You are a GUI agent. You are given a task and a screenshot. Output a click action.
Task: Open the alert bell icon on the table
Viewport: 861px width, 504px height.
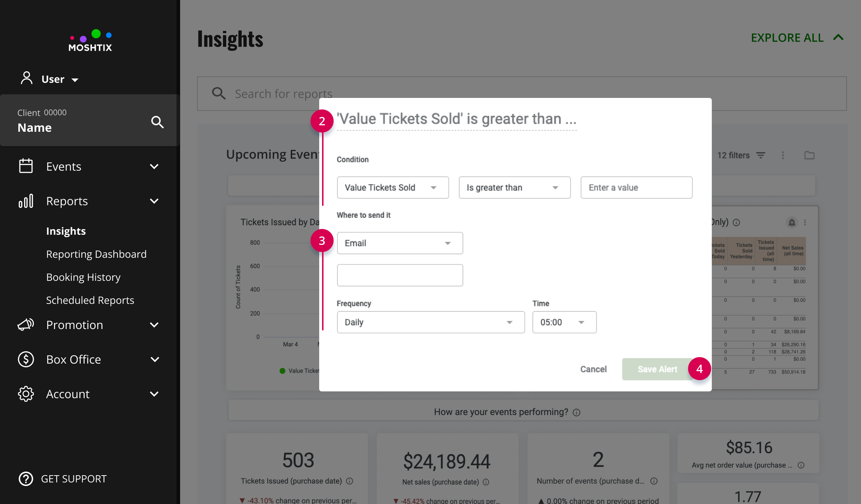(791, 222)
